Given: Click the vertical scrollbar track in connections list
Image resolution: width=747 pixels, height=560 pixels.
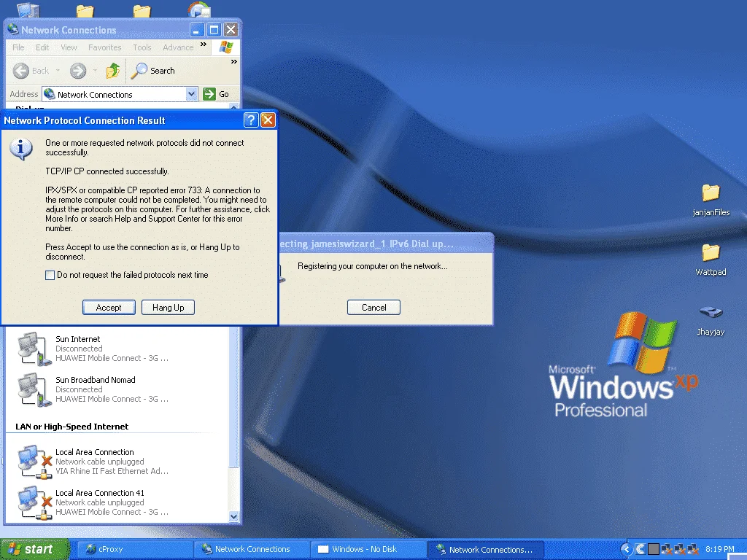Looking at the screenshot, I should click(x=233, y=491).
